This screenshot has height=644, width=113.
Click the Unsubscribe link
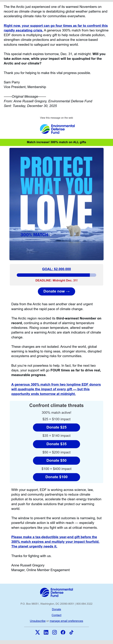38,621
